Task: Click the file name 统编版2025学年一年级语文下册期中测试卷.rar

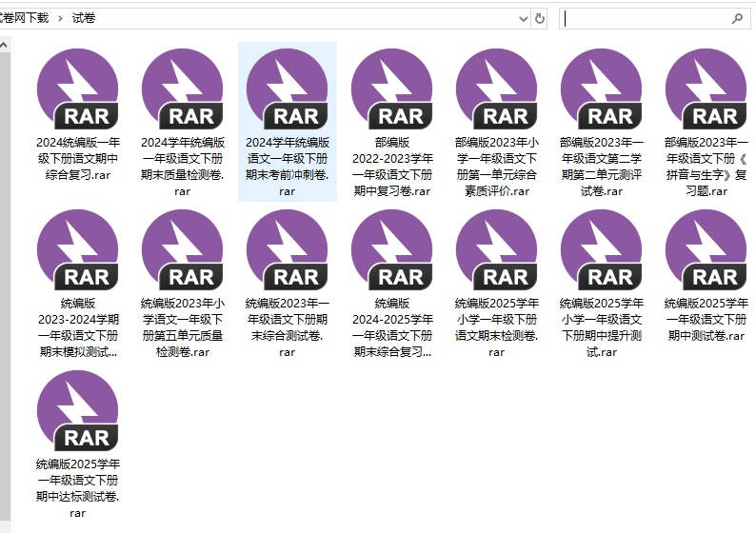Action: point(706,320)
